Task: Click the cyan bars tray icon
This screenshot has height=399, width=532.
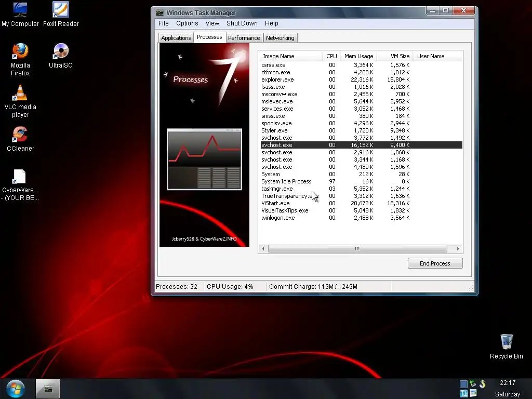Action: 464,393
